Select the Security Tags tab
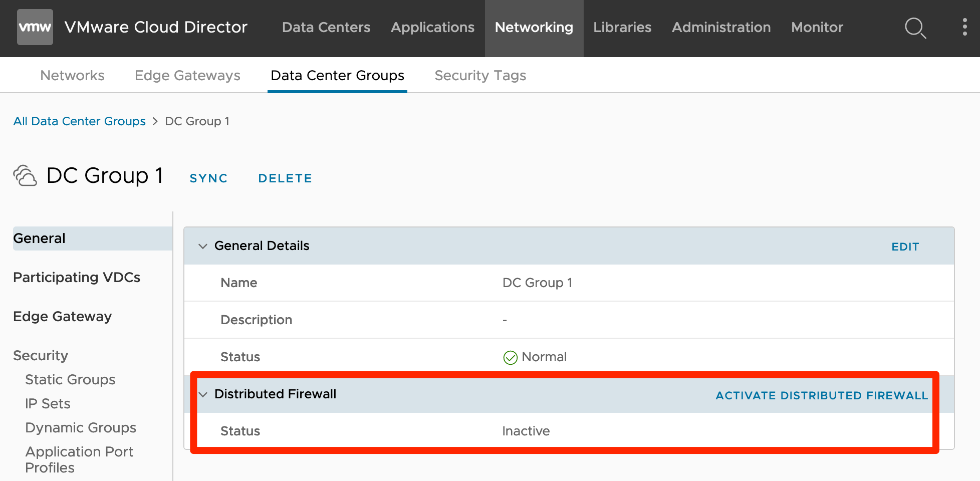 [x=480, y=75]
